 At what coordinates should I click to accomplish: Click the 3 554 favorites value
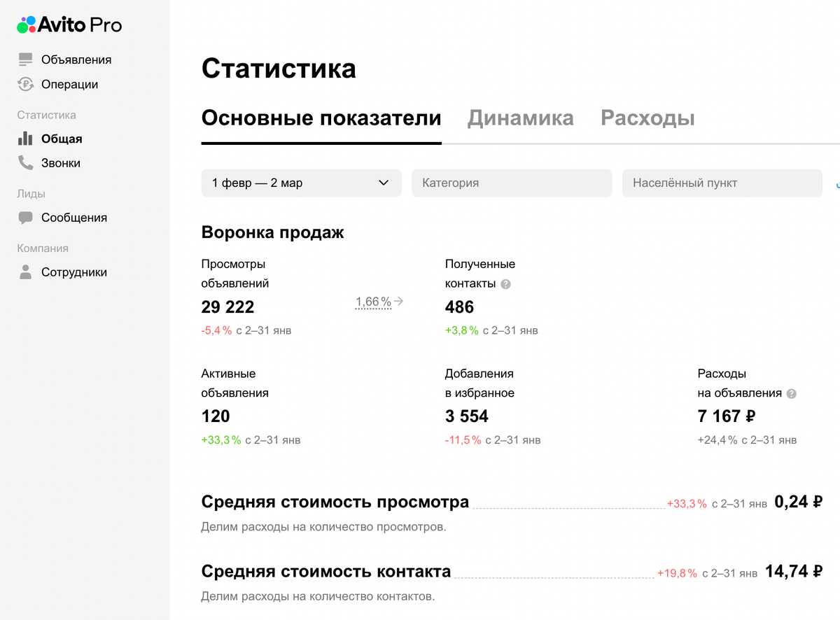tap(467, 416)
